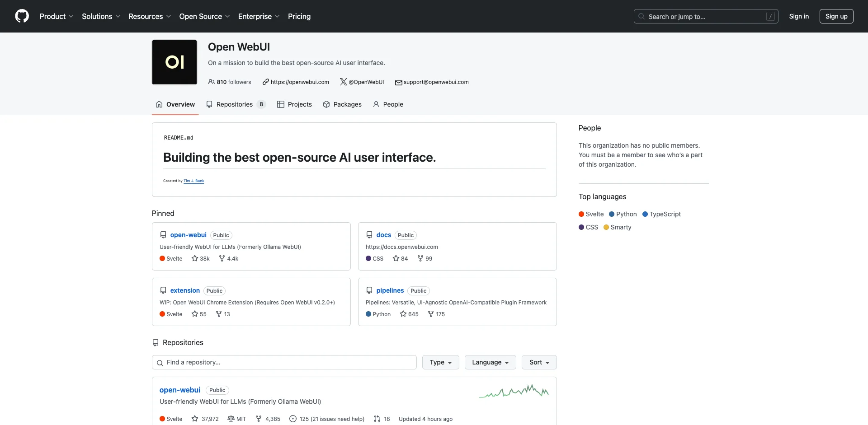Click the search magnifier icon in header
868x425 pixels.
click(641, 16)
